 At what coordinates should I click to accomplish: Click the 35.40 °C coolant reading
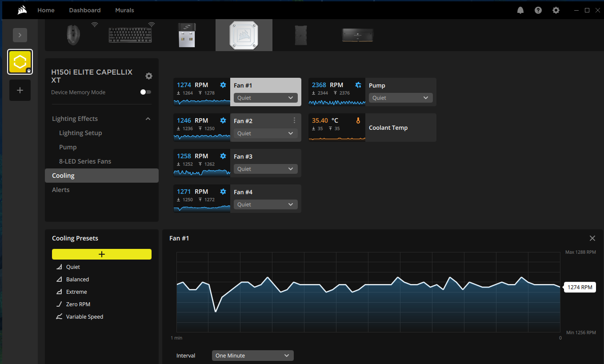tap(325, 120)
